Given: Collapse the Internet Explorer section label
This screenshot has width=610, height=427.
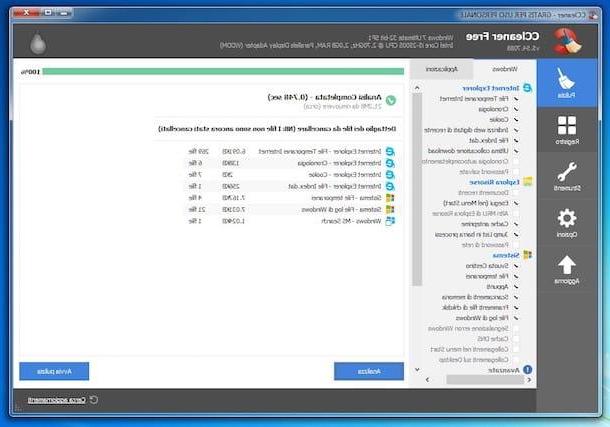Looking at the screenshot, I should (491, 88).
